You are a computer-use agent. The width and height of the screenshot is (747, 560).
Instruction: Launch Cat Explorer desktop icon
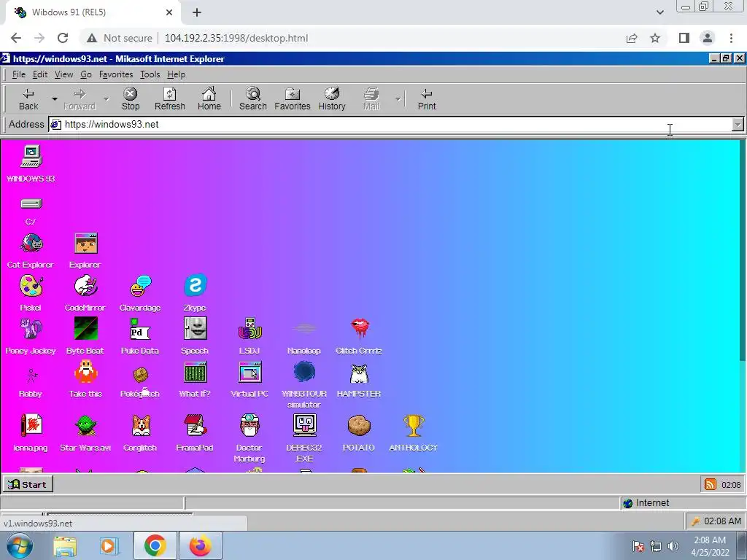[x=31, y=244]
